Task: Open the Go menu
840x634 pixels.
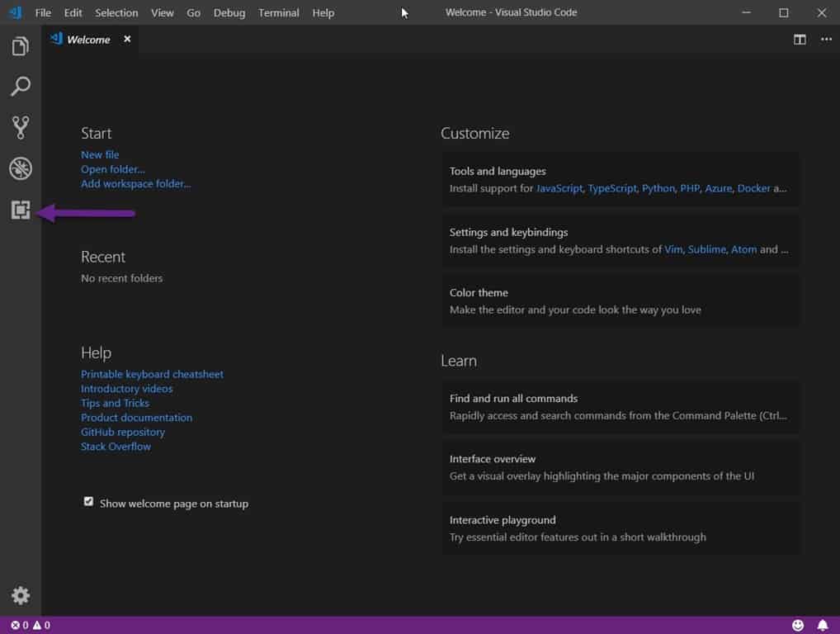Action: [193, 13]
